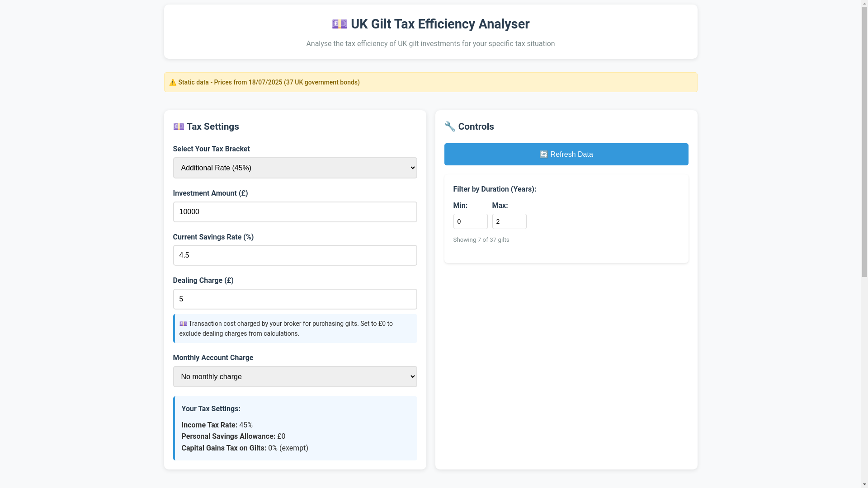This screenshot has height=488, width=868.
Task: Click the 'Monthly Account Charge' label
Action: 213,358
